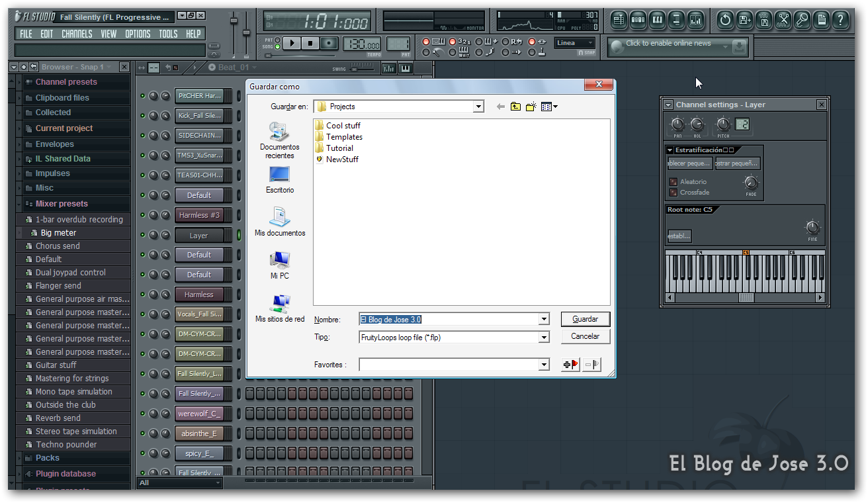868x503 pixels.
Task: Open Mi PC in places bar
Action: pos(280,265)
